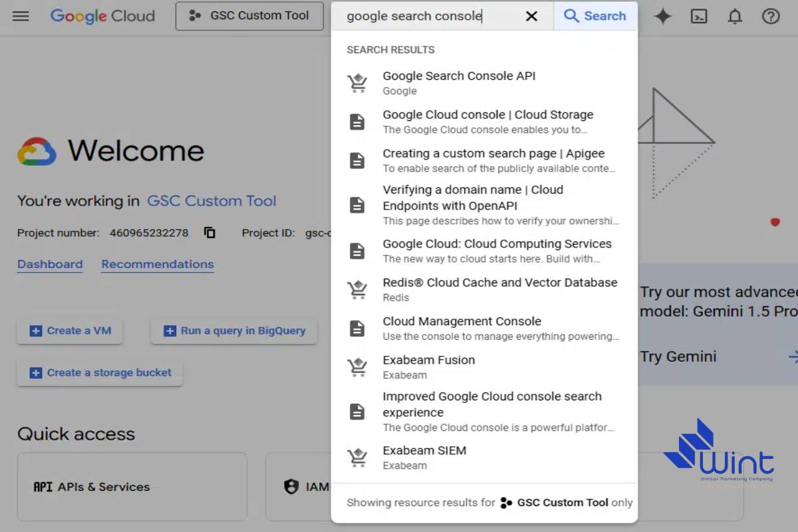Click document icon beside Improved console search experience

(x=357, y=412)
